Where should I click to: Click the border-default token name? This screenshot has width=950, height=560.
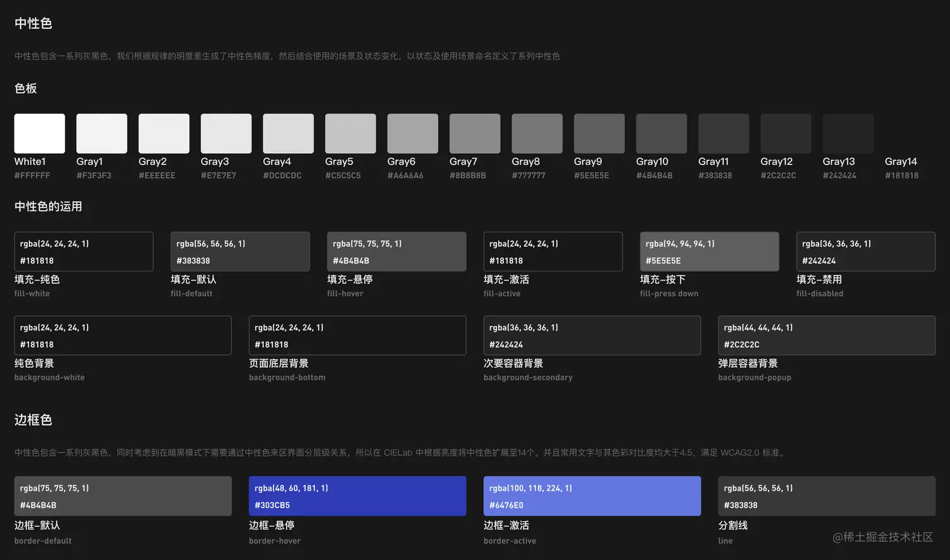(x=43, y=541)
